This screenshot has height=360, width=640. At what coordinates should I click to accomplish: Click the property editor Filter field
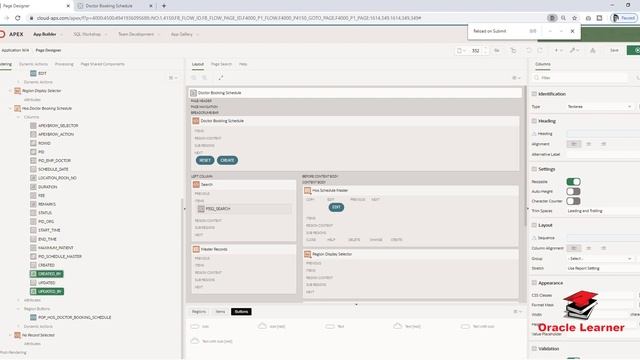[581, 78]
